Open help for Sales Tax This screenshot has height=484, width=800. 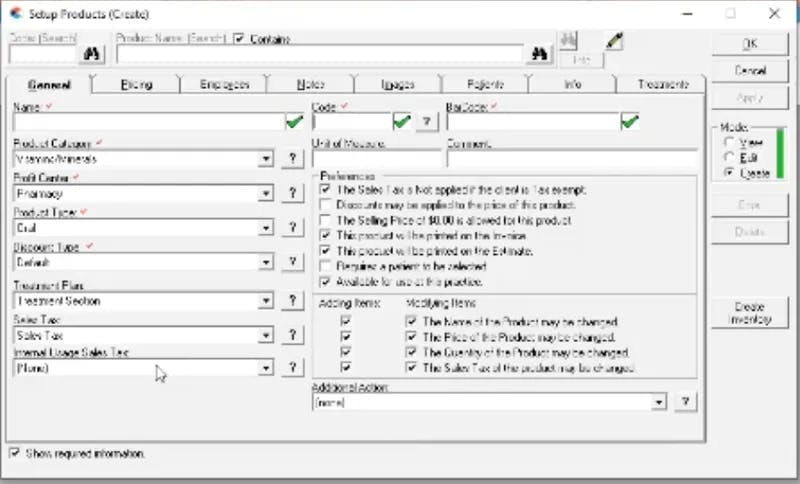pyautogui.click(x=293, y=335)
